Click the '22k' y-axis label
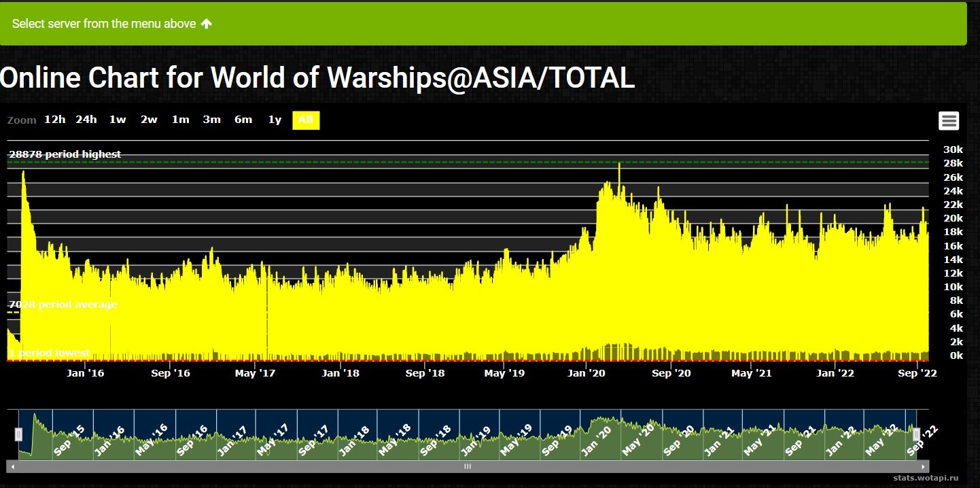980x488 pixels. 953,205
